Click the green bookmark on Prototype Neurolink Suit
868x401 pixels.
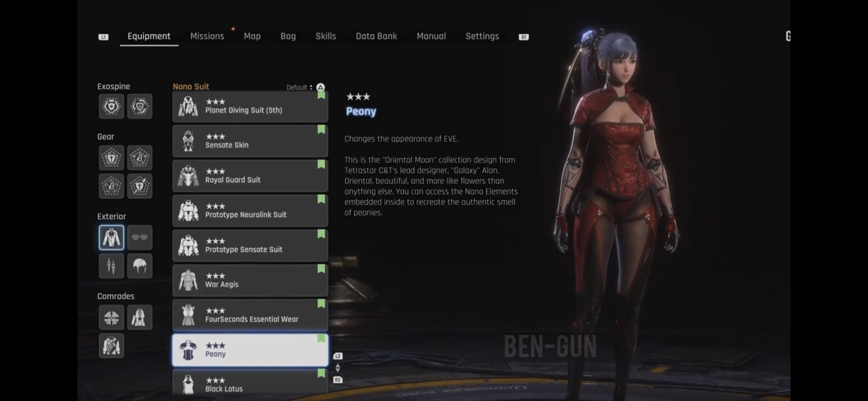click(x=321, y=199)
